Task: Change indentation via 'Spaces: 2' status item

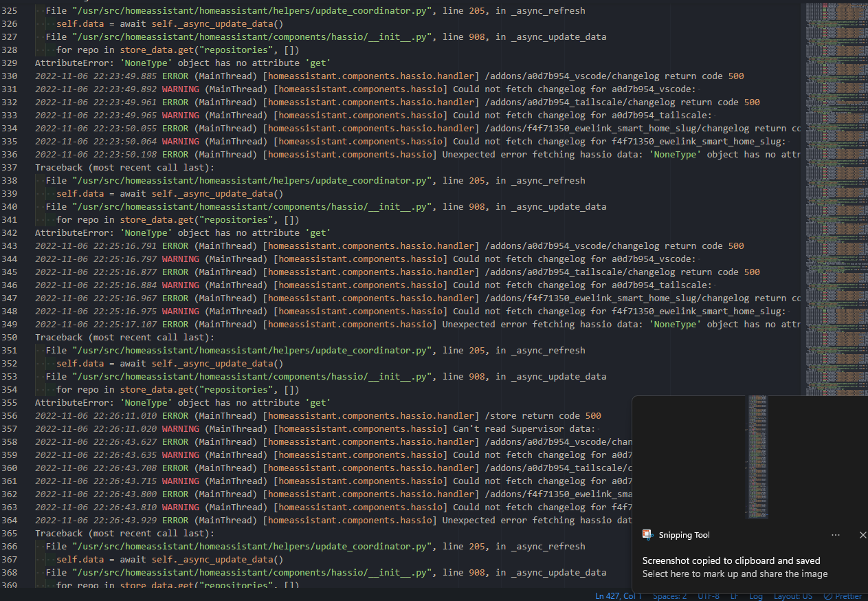Action: tap(669, 596)
